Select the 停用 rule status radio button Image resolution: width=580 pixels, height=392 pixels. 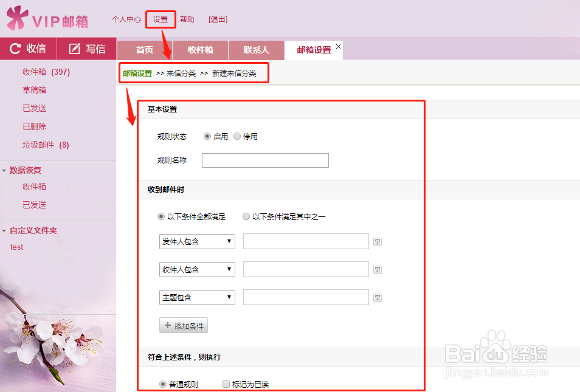click(x=236, y=136)
